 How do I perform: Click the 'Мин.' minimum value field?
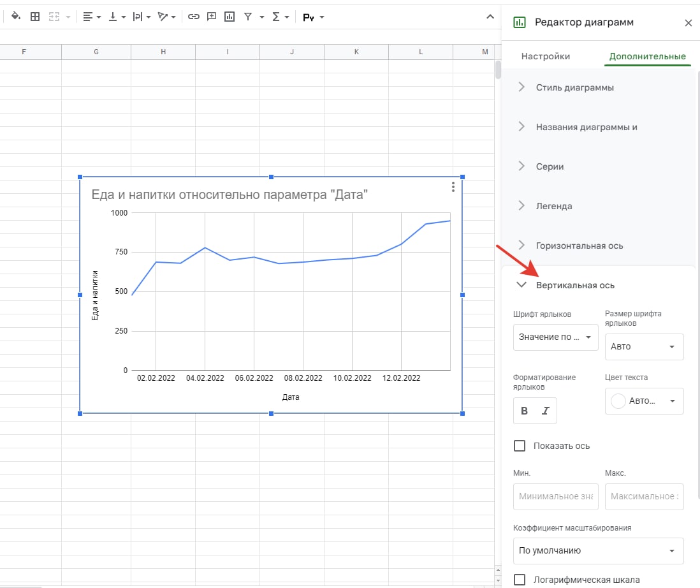[555, 496]
